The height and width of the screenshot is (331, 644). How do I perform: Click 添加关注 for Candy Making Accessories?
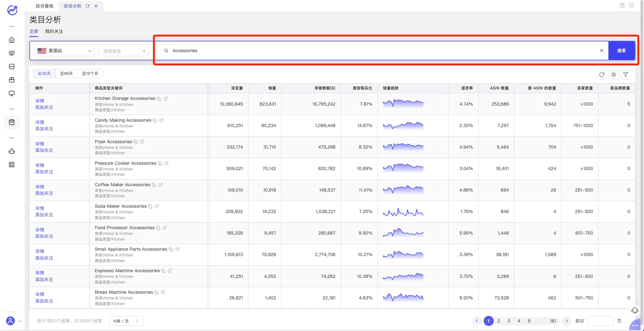44,129
